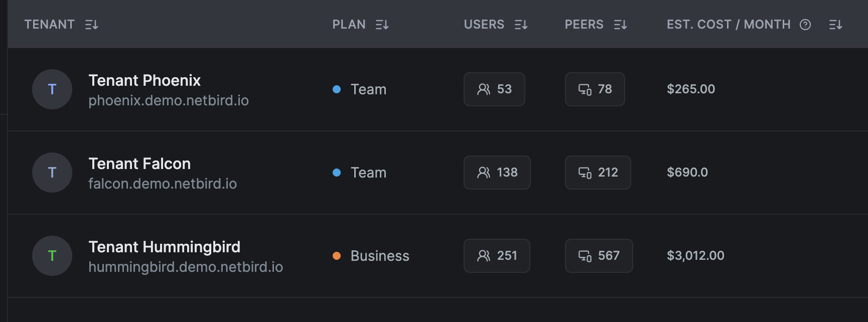Viewport: 868px width, 322px height.
Task: Open Tenant Phoenix peers badge showing 78
Action: pyautogui.click(x=595, y=89)
